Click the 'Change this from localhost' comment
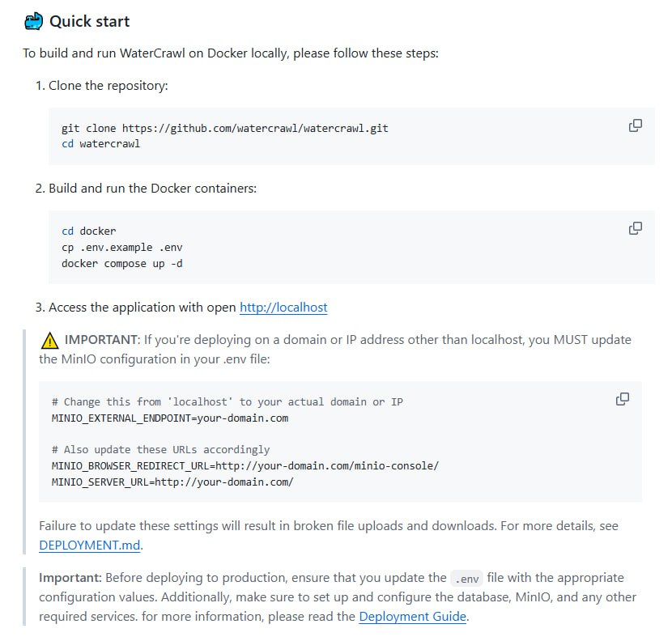This screenshot has height=641, width=672. point(228,402)
